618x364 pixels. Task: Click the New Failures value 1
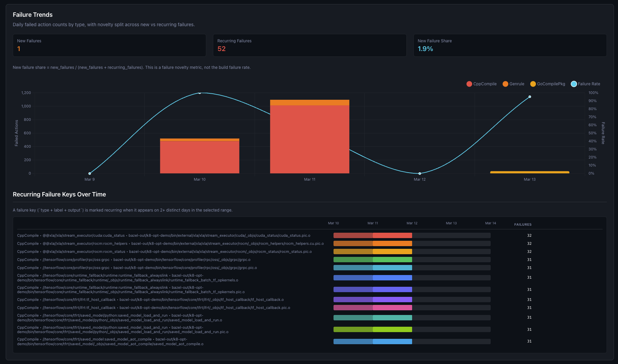pyautogui.click(x=19, y=49)
